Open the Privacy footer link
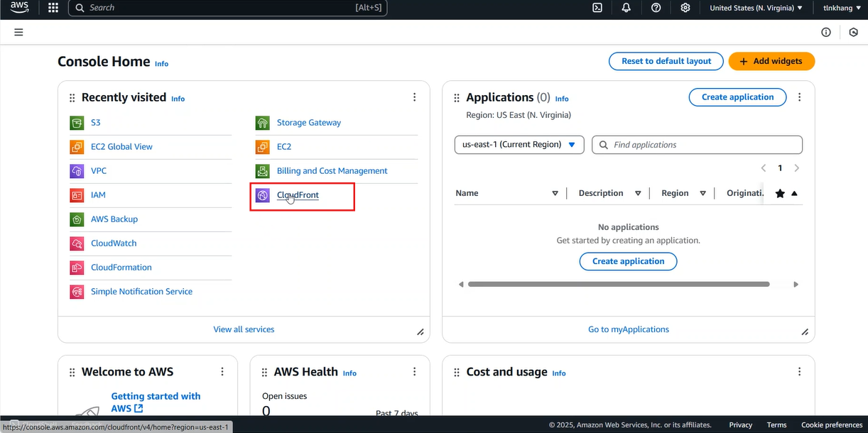Viewport: 868px width, 433px height. click(740, 425)
